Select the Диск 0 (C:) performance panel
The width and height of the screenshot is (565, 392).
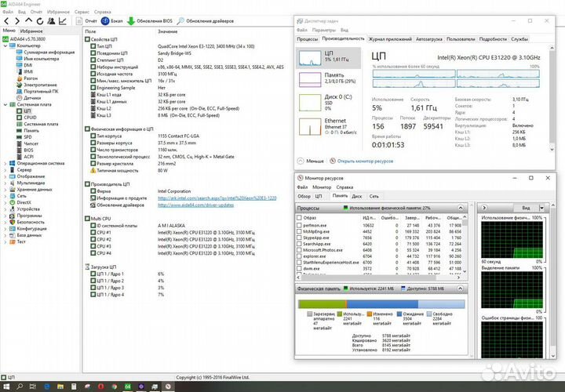click(328, 103)
